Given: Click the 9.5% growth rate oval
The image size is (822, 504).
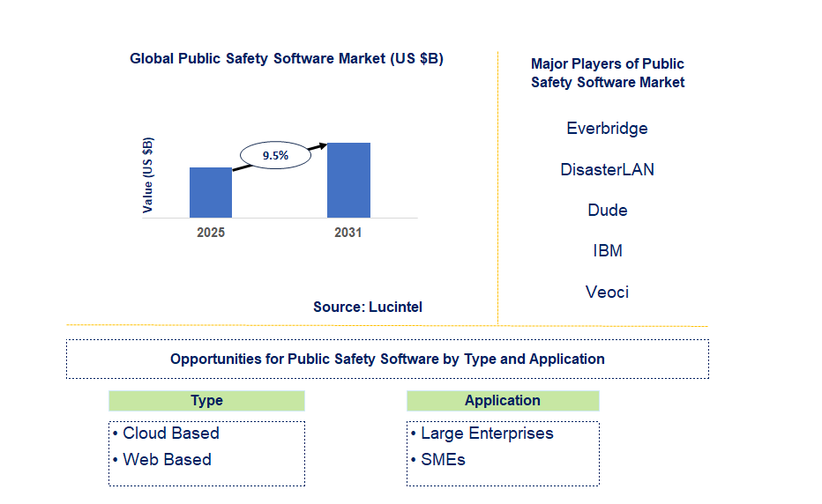Looking at the screenshot, I should coord(275,155).
